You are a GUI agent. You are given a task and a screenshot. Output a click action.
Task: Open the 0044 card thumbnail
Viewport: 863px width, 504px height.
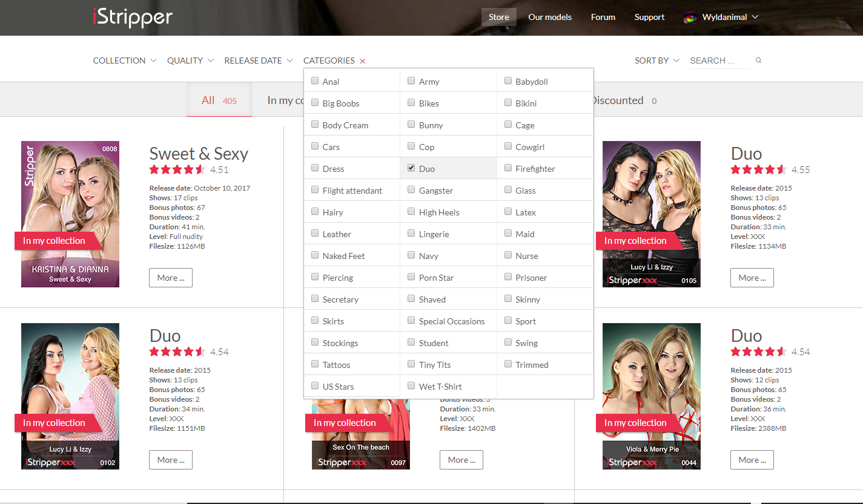652,396
